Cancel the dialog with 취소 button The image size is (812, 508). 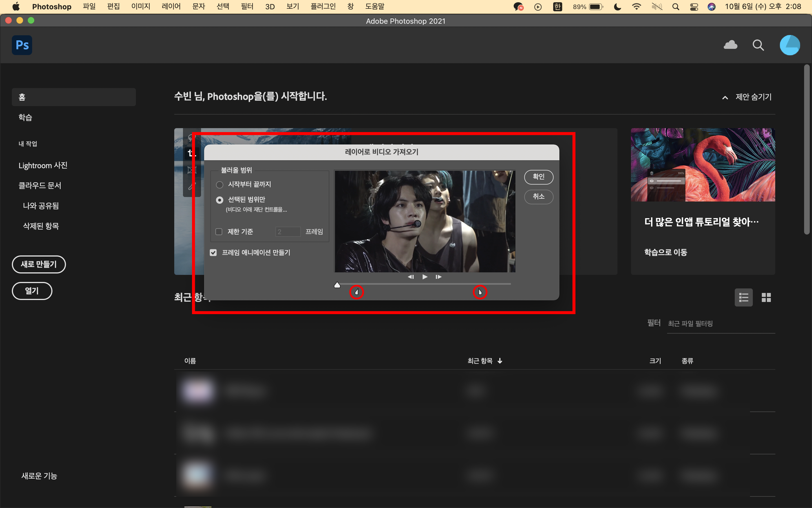click(539, 196)
